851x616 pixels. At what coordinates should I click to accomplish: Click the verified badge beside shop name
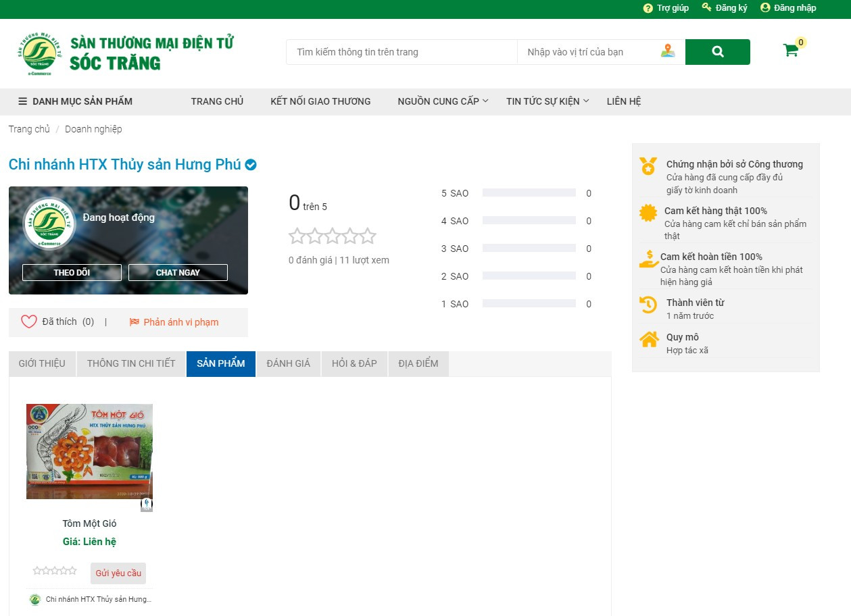pyautogui.click(x=251, y=165)
